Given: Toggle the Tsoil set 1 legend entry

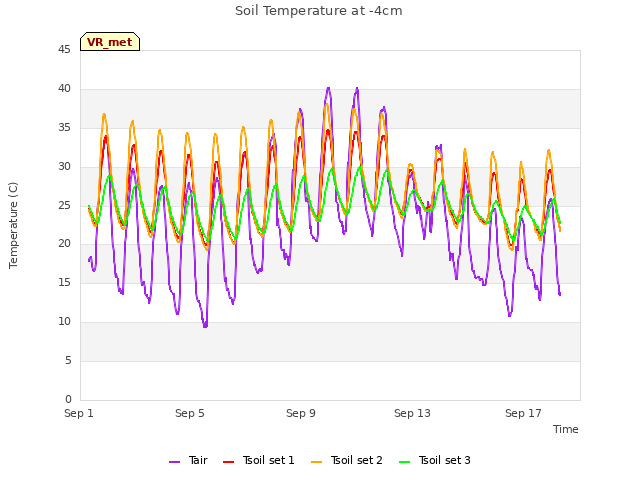Looking at the screenshot, I should (x=258, y=460).
